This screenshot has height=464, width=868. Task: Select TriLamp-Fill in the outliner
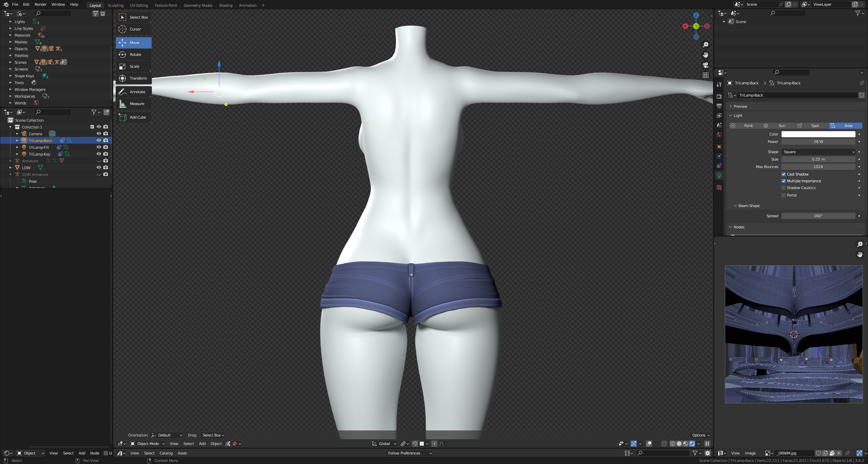(x=39, y=147)
